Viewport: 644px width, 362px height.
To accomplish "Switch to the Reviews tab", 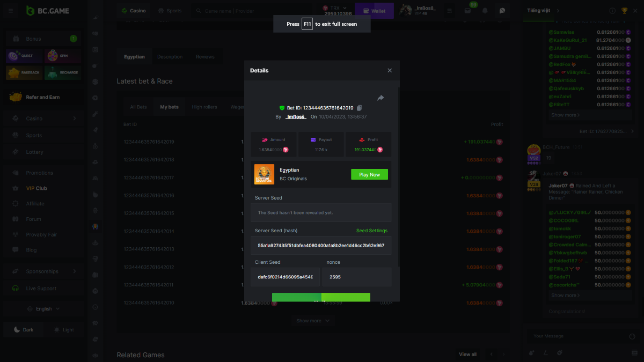I will 204,57.
